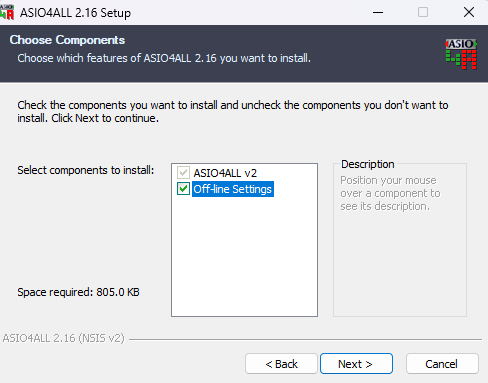Click the ASIO4ALL 2.16 Setup title text
The image size is (488, 383).
click(x=75, y=13)
